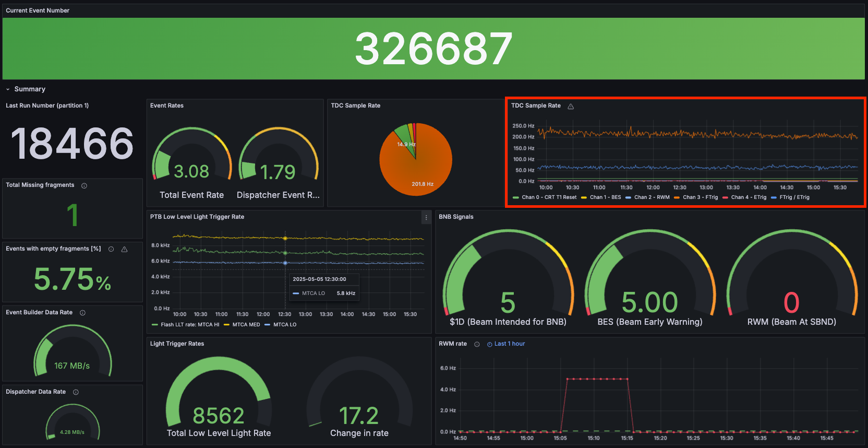Image resolution: width=868 pixels, height=448 pixels.
Task: Open Light Trigger Rates panel header menu
Action: point(177,344)
